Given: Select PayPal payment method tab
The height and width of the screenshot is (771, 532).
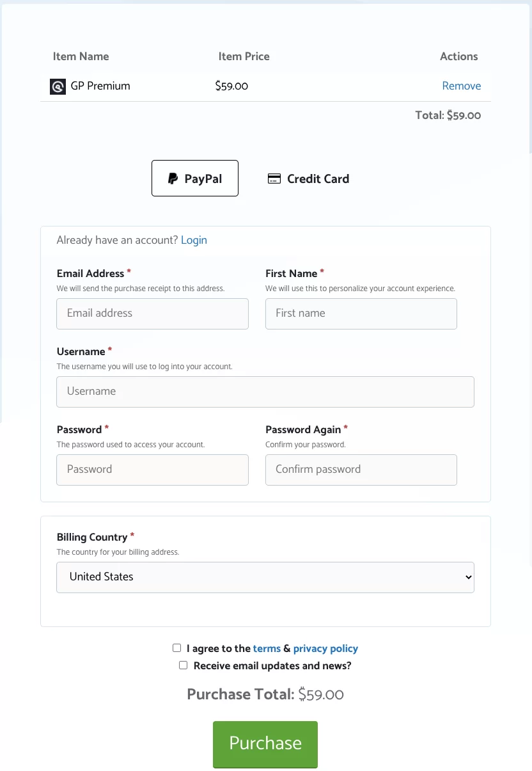Looking at the screenshot, I should pyautogui.click(x=195, y=178).
